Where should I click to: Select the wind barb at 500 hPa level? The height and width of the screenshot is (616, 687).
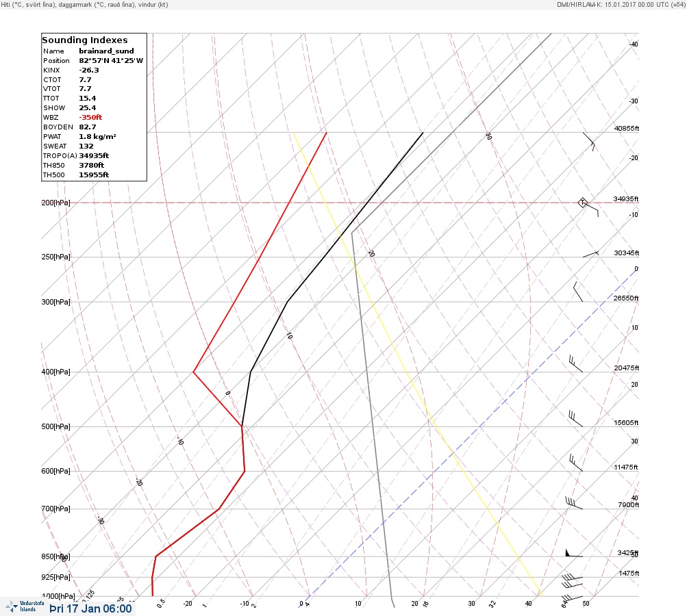coord(576,419)
